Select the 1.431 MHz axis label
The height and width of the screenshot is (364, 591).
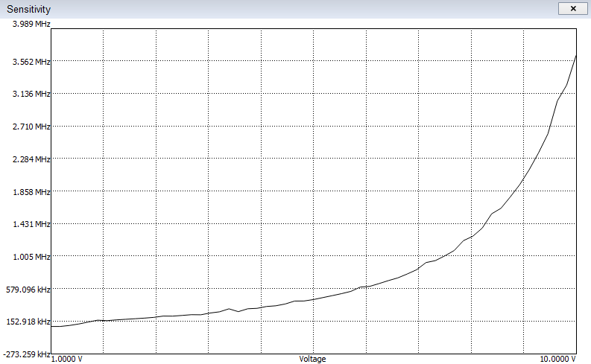click(x=31, y=224)
